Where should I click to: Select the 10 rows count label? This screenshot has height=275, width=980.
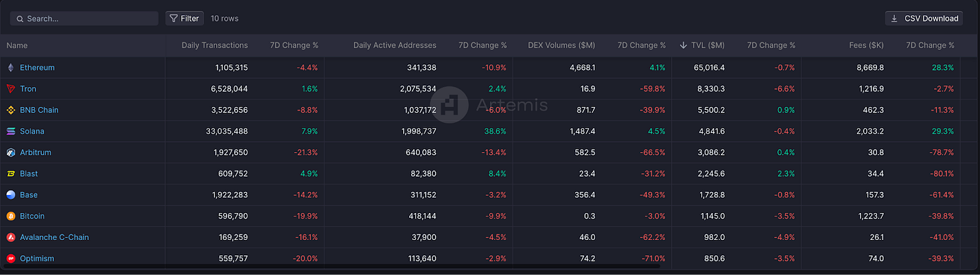point(225,18)
